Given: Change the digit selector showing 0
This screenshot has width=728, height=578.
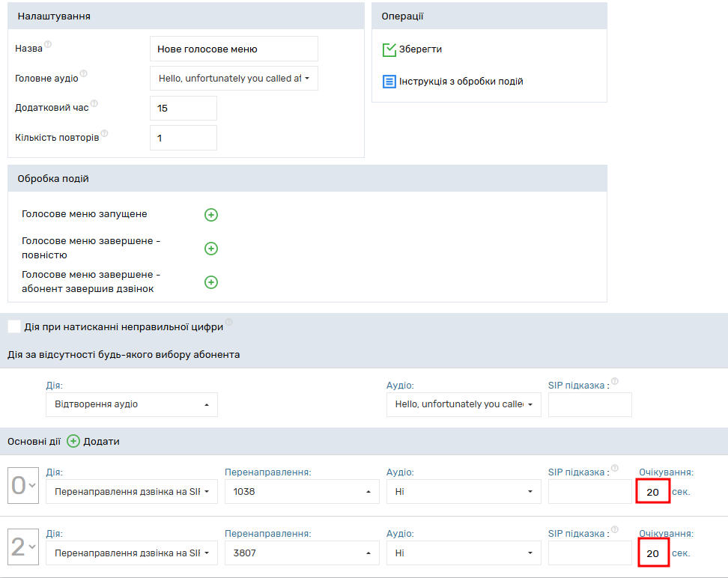Looking at the screenshot, I should [x=22, y=486].
